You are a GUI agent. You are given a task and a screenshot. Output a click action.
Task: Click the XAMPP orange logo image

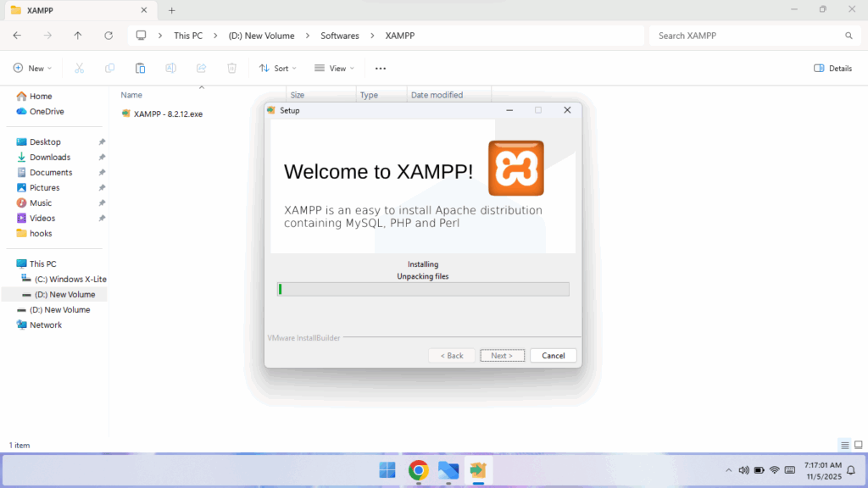coord(515,169)
